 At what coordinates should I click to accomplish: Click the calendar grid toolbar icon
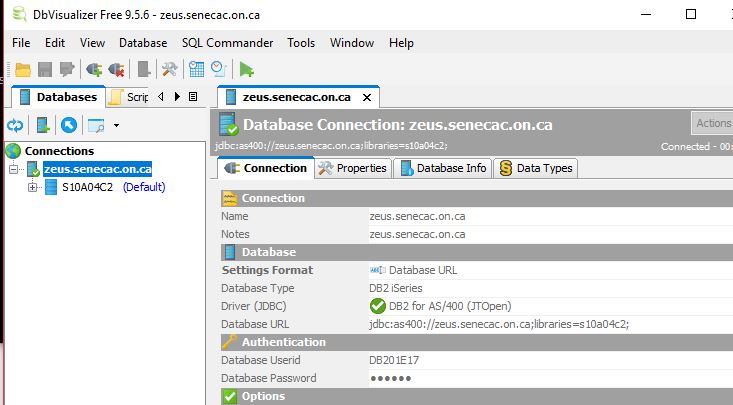coord(196,69)
